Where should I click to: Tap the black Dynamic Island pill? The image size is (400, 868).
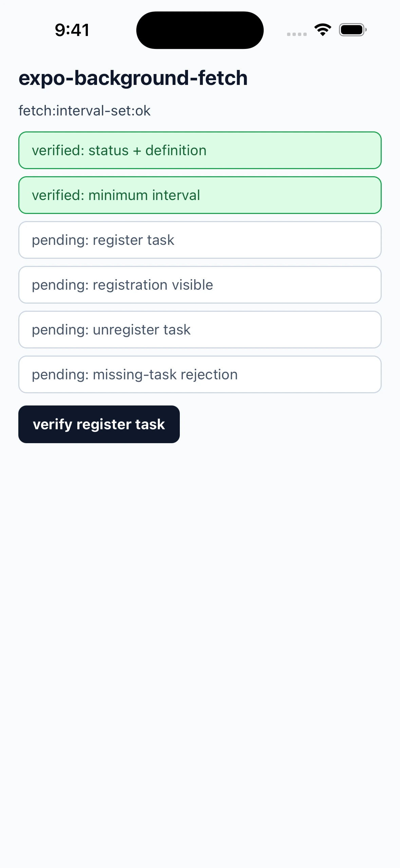[200, 30]
